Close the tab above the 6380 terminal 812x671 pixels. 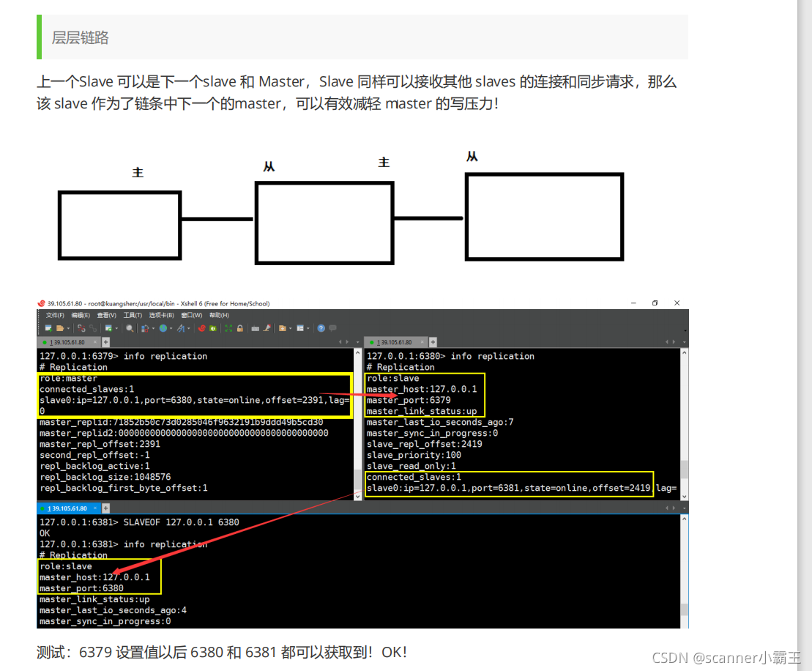(422, 343)
